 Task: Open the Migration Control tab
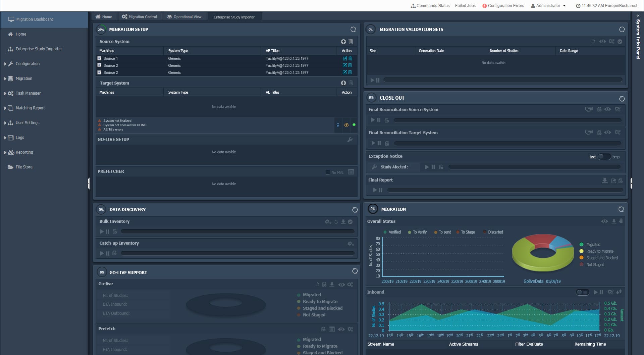point(139,17)
